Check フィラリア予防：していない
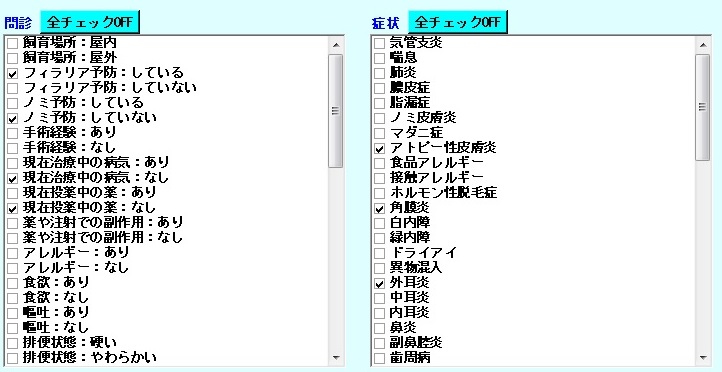The image size is (722, 372). (13, 88)
